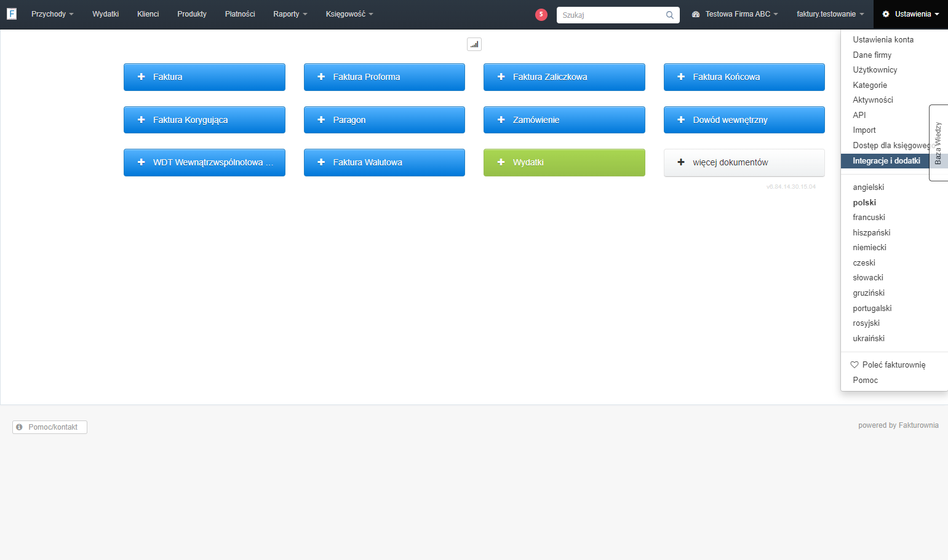Screen dimensions: 948x560
Task: Click the search magnifier icon
Action: 670,15
